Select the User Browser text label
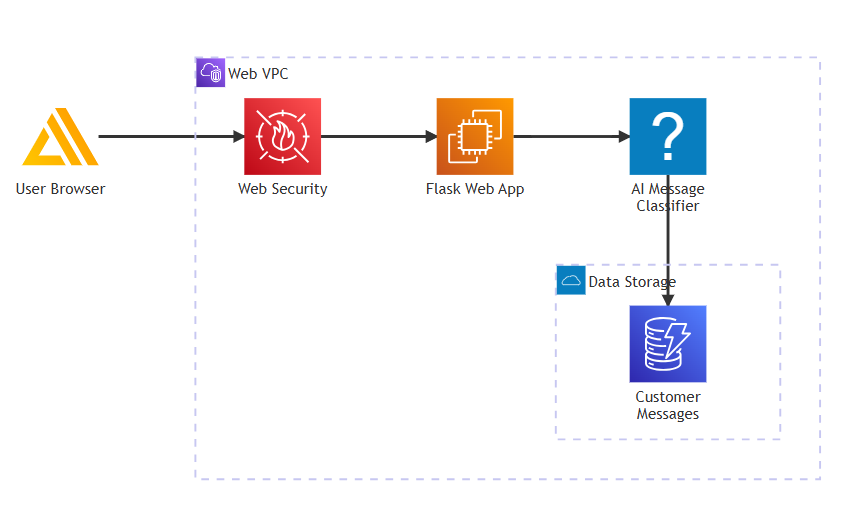The height and width of the screenshot is (506, 850). coord(60,189)
